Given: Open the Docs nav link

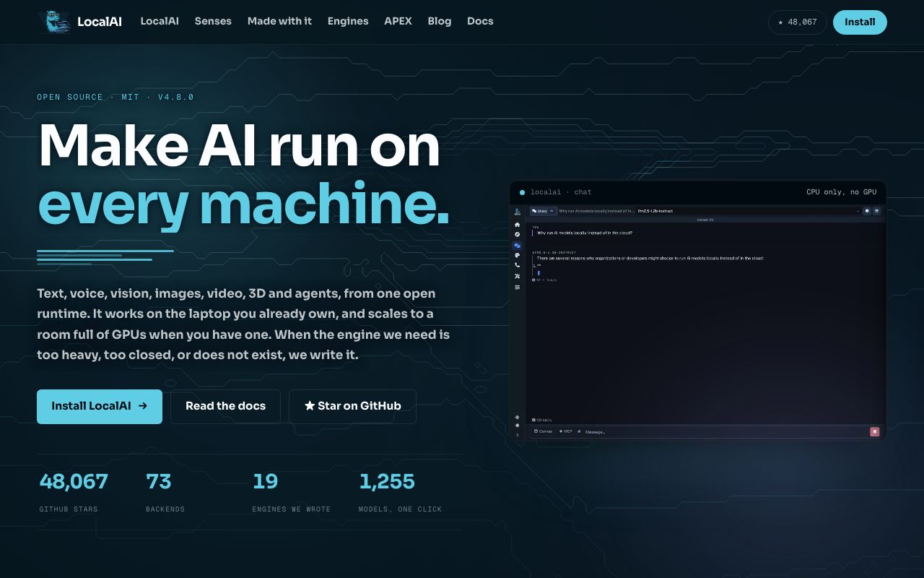Looking at the screenshot, I should coord(480,22).
